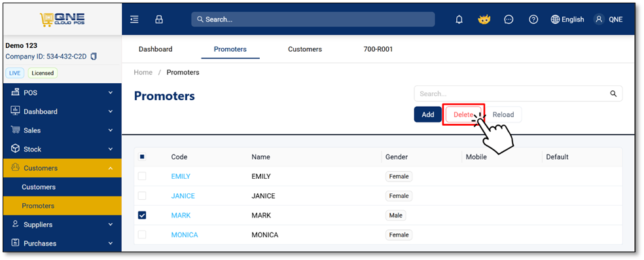Open the help question mark icon
The width and height of the screenshot is (644, 260).
click(x=533, y=19)
